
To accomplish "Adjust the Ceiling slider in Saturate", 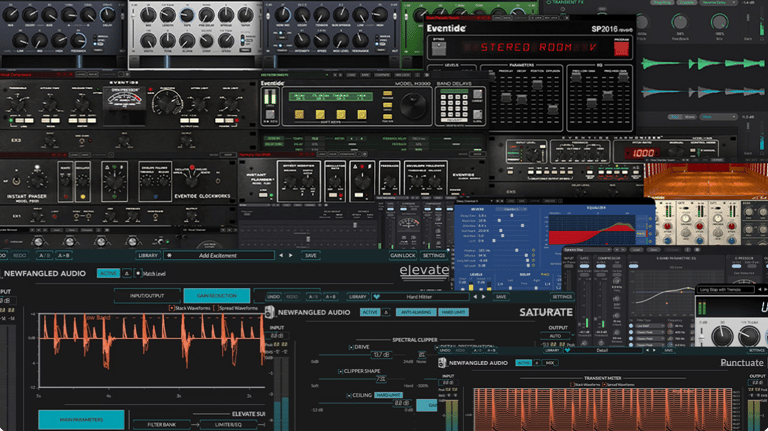I will [367, 403].
